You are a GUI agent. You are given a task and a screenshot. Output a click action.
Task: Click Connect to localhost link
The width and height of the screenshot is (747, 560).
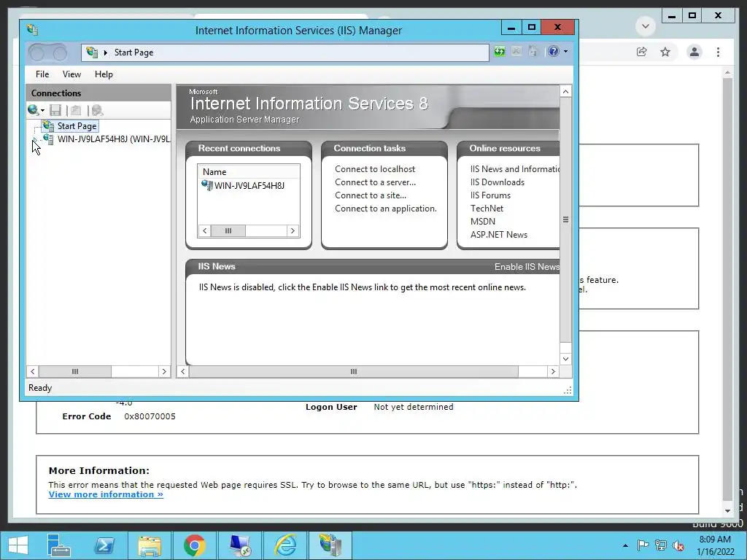click(374, 169)
